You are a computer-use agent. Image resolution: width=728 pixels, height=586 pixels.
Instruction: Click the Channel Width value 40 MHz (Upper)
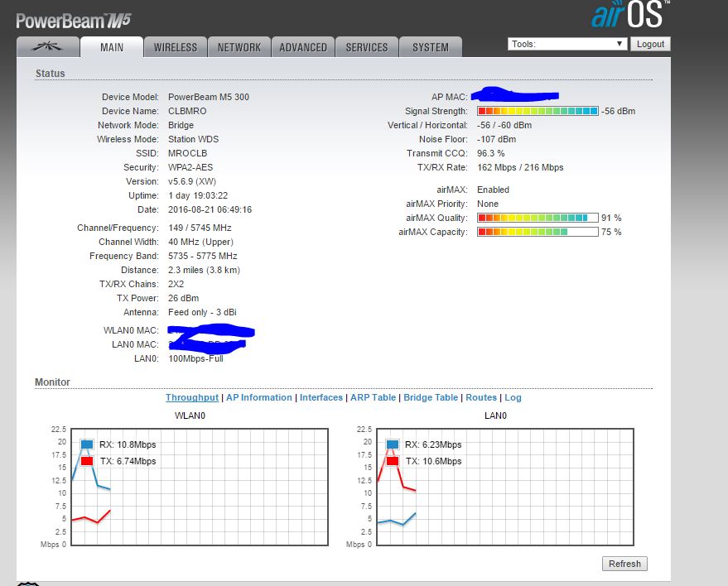coord(200,242)
